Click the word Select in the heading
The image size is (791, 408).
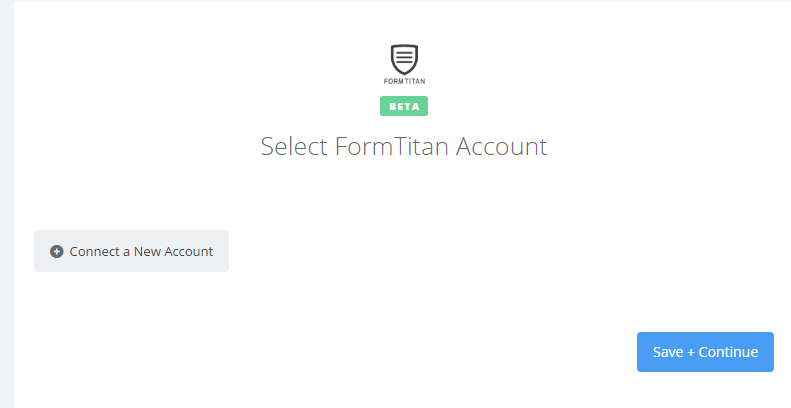294,146
